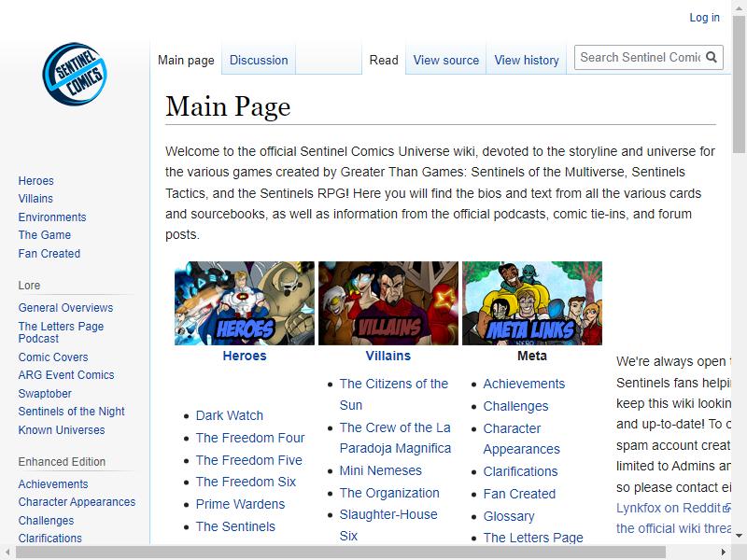This screenshot has width=747, height=560.
Task: Open The Crew of the La Paradoja Magnifica
Action: pos(395,438)
